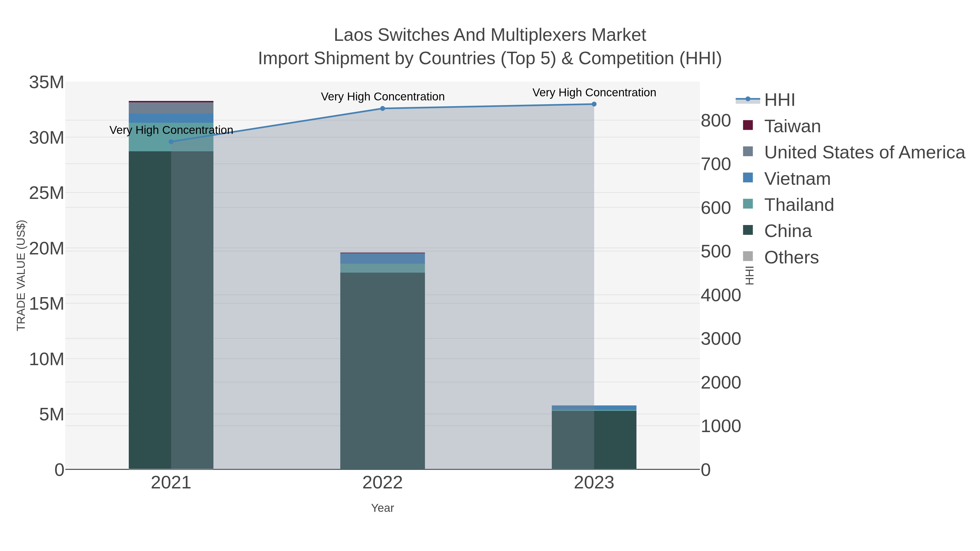Screen dimensions: 980x551
Task: Click the 2022 HHI data point marker
Action: click(x=383, y=109)
